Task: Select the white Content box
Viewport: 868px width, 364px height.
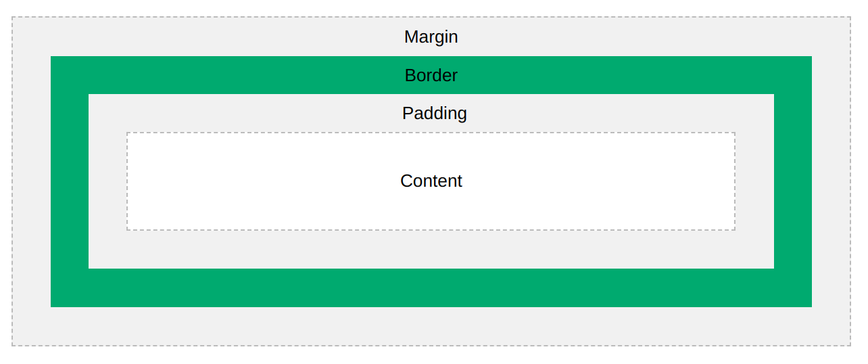Action: 431,181
